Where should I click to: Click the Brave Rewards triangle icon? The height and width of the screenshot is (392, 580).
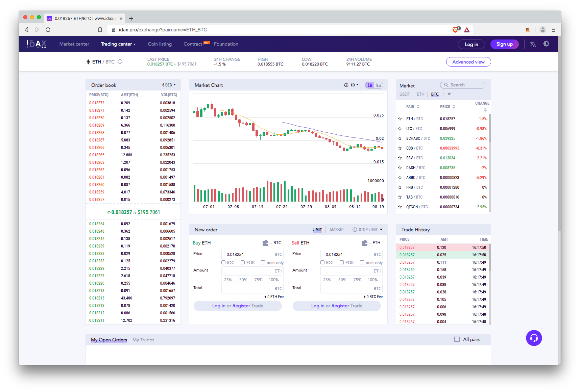(x=467, y=30)
